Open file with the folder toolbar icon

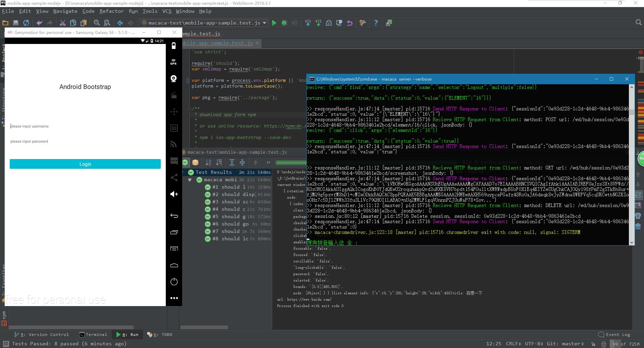click(x=5, y=23)
